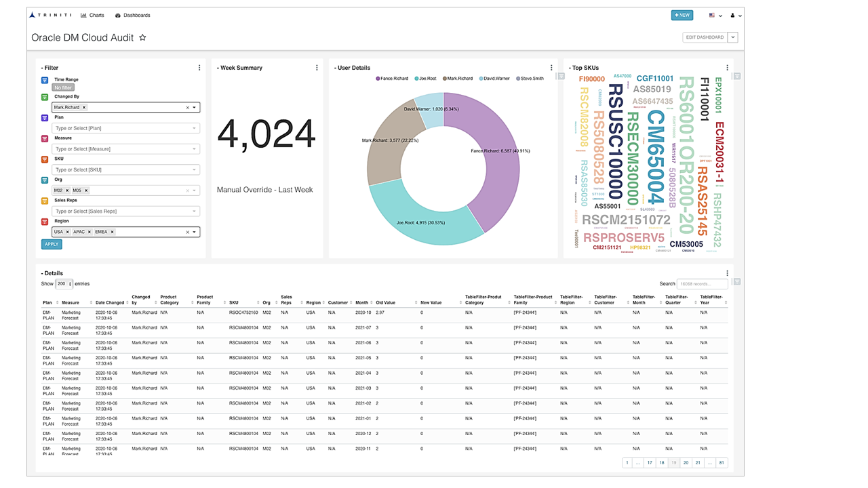Screen dimensions: 868x488
Task: Open Week Summary panel options menu
Action: pyautogui.click(x=317, y=68)
